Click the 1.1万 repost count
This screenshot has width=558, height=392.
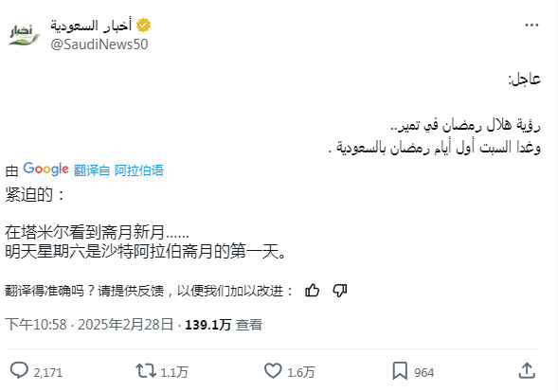tap(174, 372)
